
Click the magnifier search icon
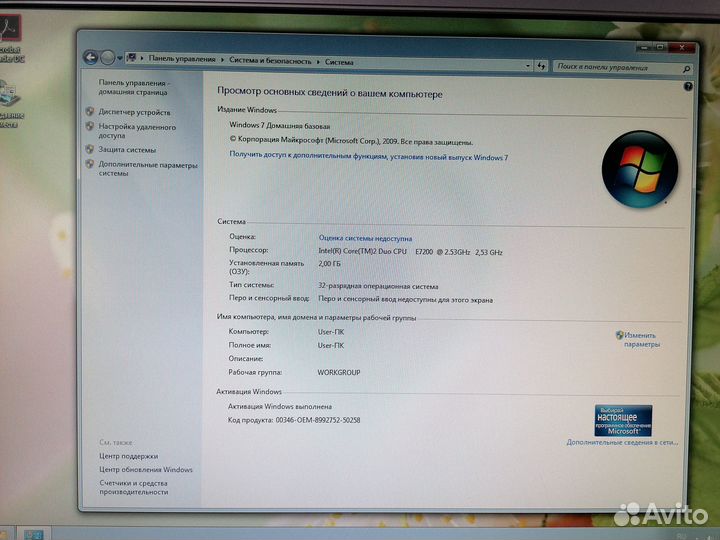tap(686, 69)
